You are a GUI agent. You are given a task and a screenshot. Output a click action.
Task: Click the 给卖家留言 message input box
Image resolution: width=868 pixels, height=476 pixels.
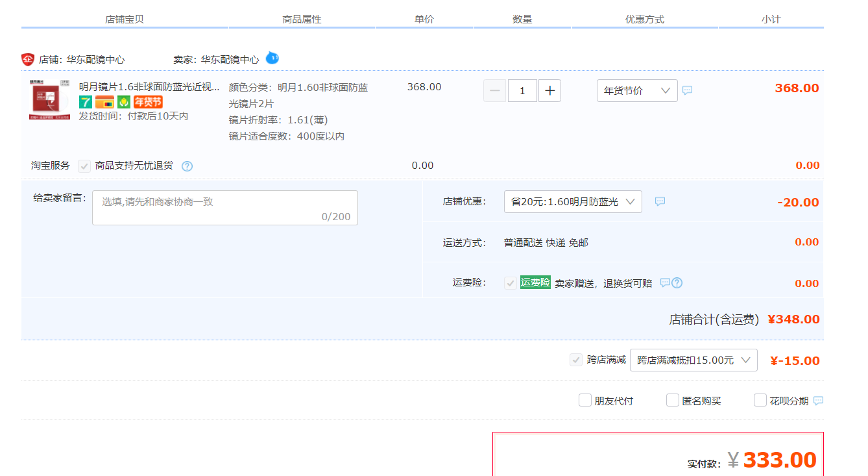click(x=225, y=208)
